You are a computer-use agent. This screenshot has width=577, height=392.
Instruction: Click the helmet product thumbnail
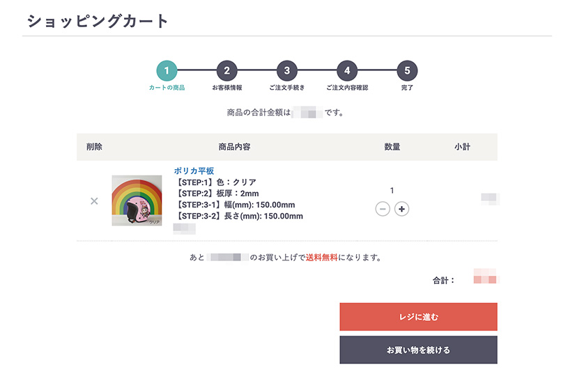(x=137, y=201)
